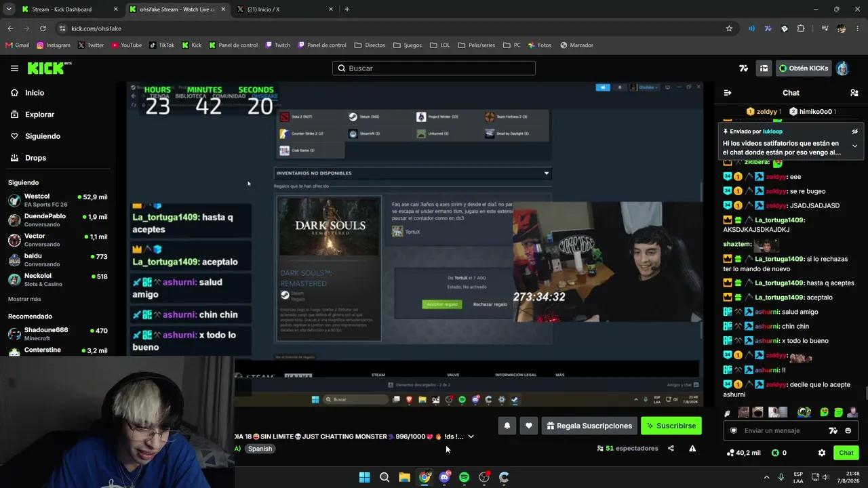Expand the pinned chat message
Viewport: 868px width, 488px height.
point(854,146)
